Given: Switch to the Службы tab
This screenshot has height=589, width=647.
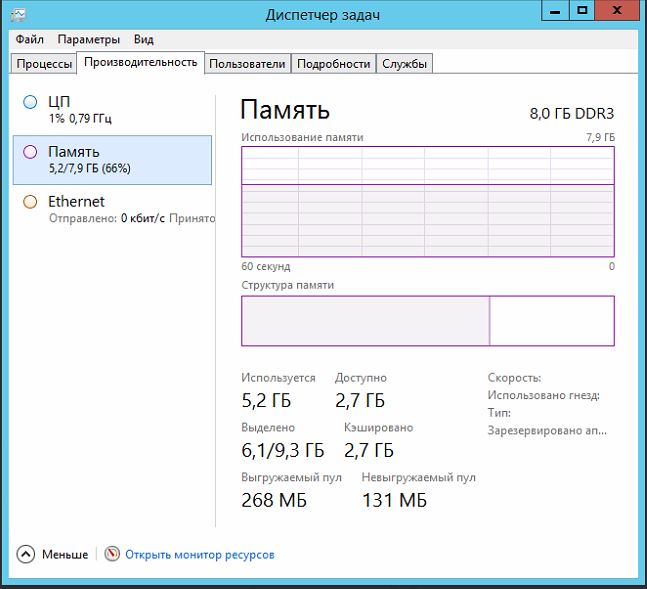Looking at the screenshot, I should [x=404, y=64].
